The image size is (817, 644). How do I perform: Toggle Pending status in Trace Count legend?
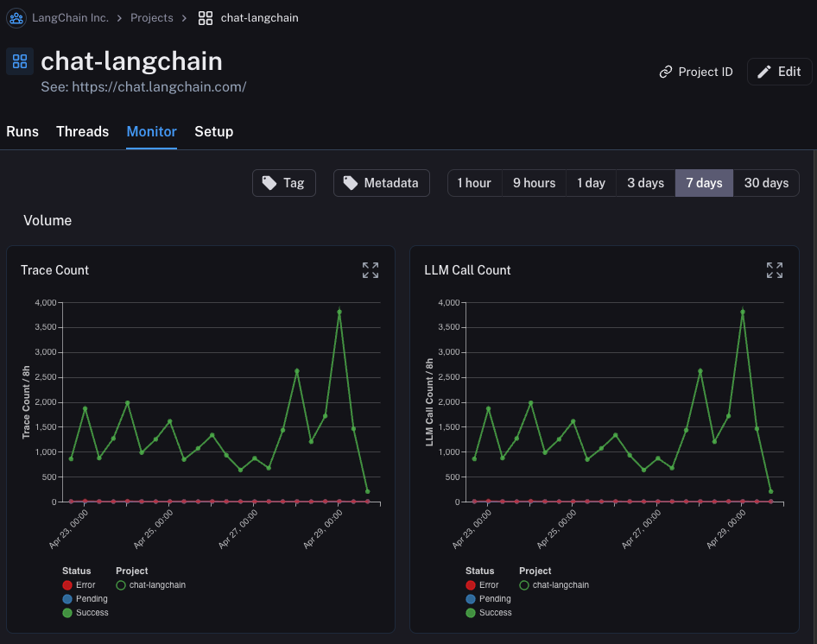tap(85, 598)
